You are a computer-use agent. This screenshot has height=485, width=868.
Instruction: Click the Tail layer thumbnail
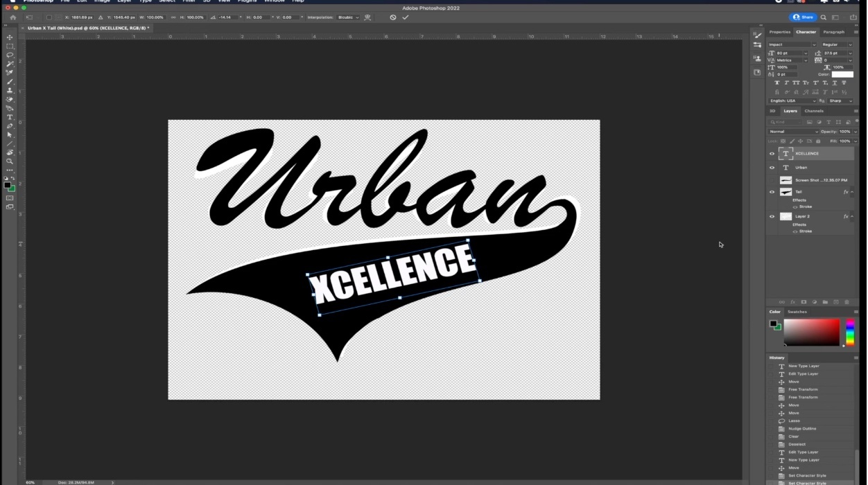(785, 192)
